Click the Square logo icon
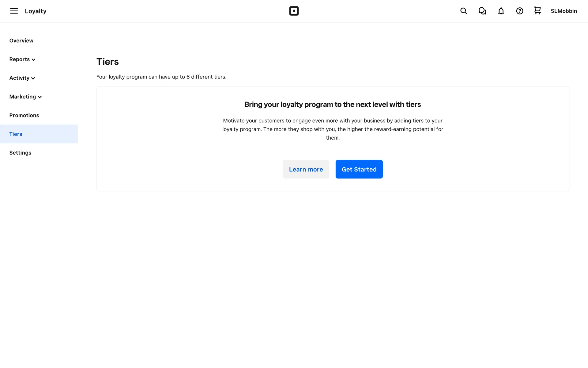 pyautogui.click(x=294, y=11)
